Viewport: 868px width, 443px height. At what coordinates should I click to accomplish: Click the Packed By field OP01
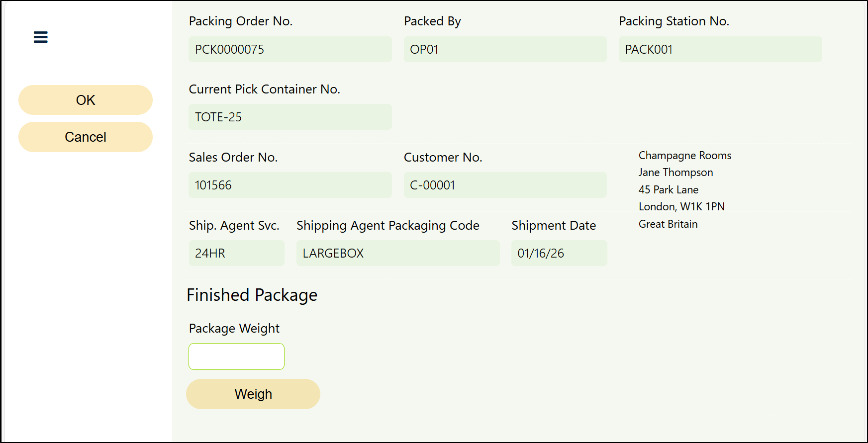click(505, 49)
